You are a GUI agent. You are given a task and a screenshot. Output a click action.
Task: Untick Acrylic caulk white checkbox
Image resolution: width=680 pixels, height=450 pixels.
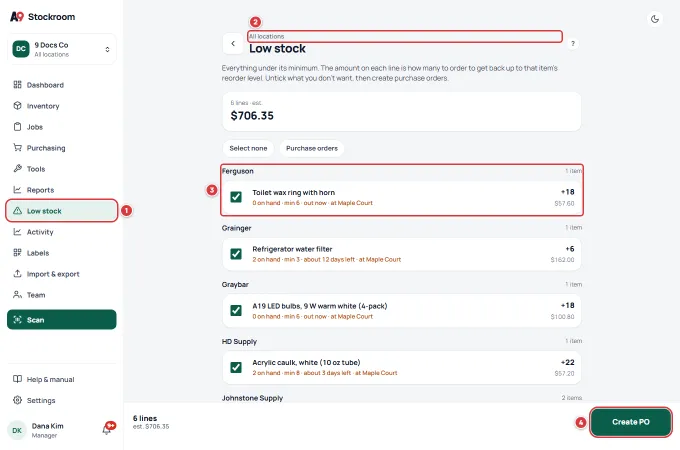pos(236,367)
